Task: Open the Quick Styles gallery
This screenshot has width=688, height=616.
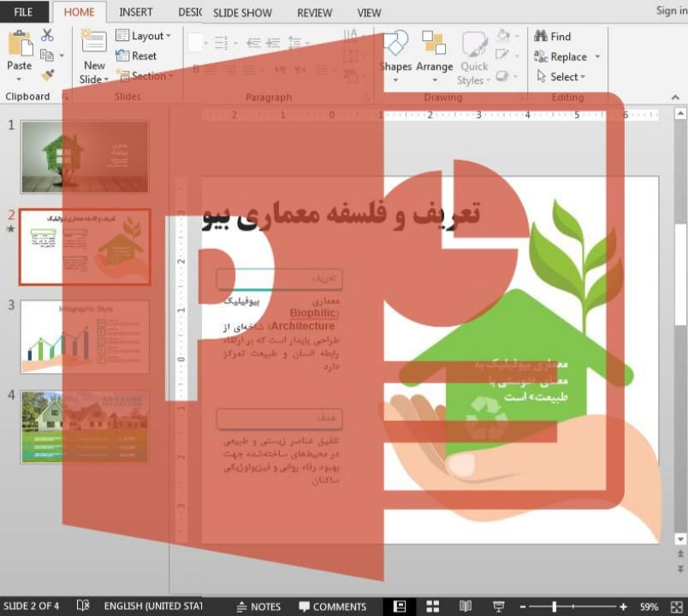Action: pyautogui.click(x=473, y=58)
